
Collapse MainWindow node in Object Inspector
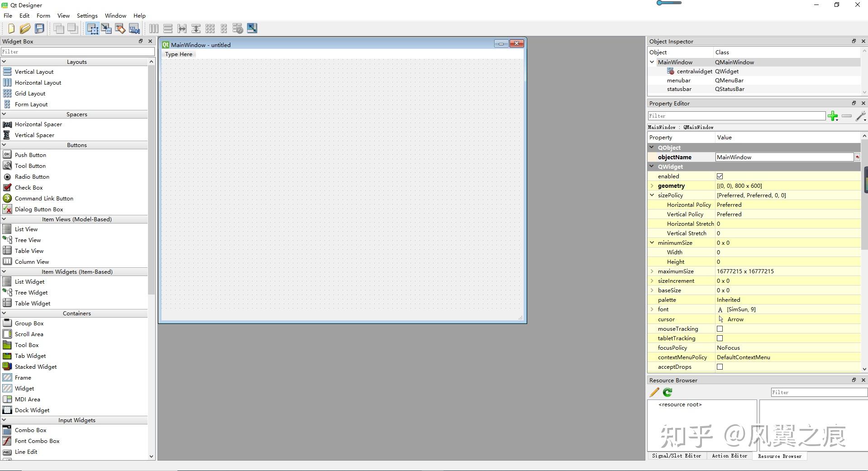[x=652, y=62]
